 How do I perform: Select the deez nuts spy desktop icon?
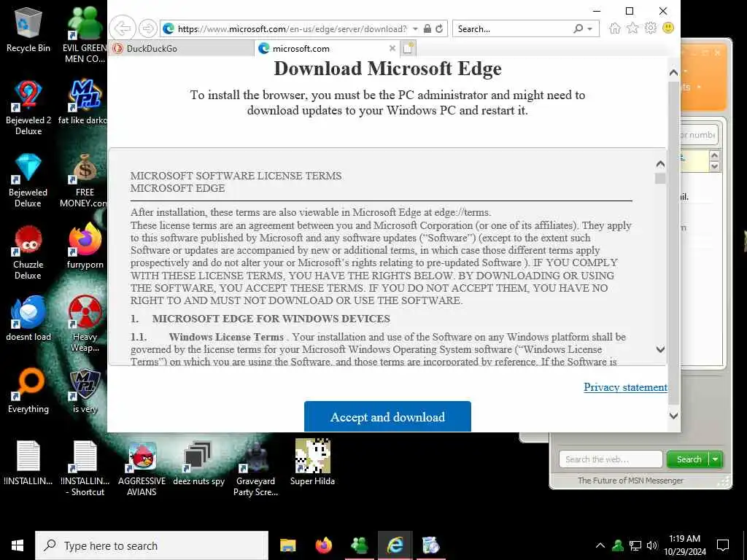[198, 462]
